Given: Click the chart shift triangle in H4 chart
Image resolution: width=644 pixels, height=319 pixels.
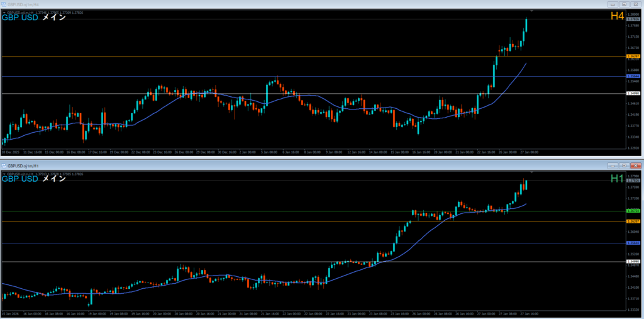Looking at the screenshot, I should click(532, 11).
